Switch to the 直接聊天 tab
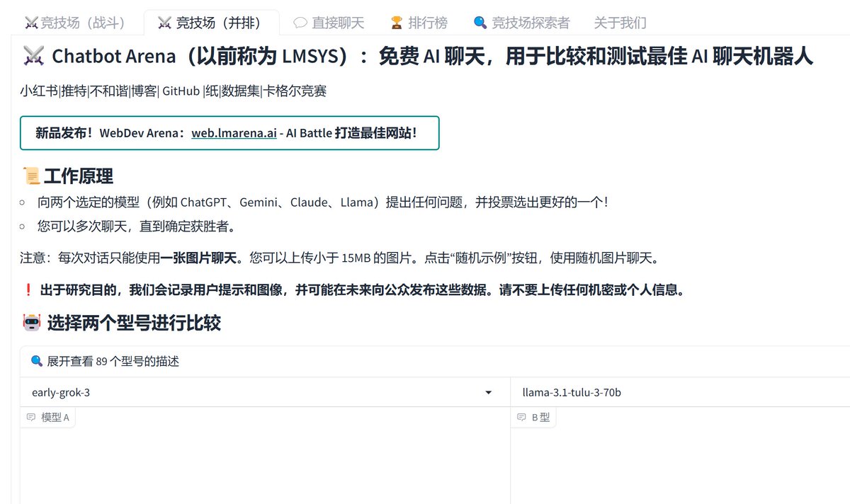Image resolution: width=850 pixels, height=504 pixels. tap(329, 23)
